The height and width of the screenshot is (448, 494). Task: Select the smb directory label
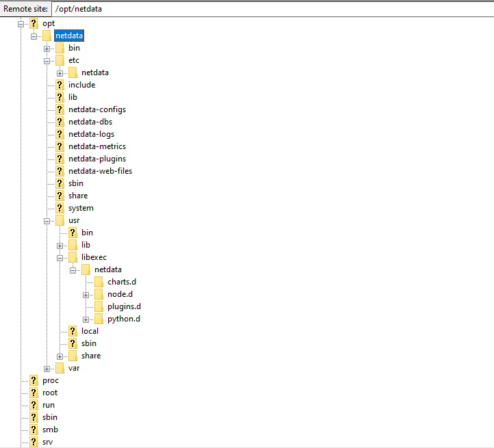(50, 430)
